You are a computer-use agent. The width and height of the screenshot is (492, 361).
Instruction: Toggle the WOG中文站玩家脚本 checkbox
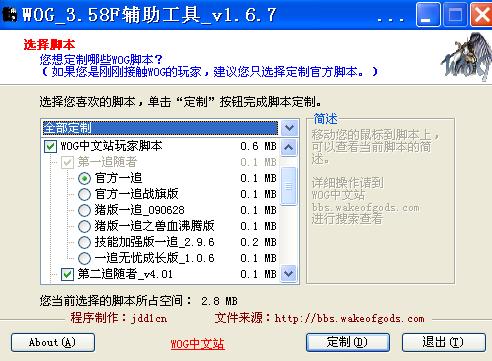coord(50,146)
